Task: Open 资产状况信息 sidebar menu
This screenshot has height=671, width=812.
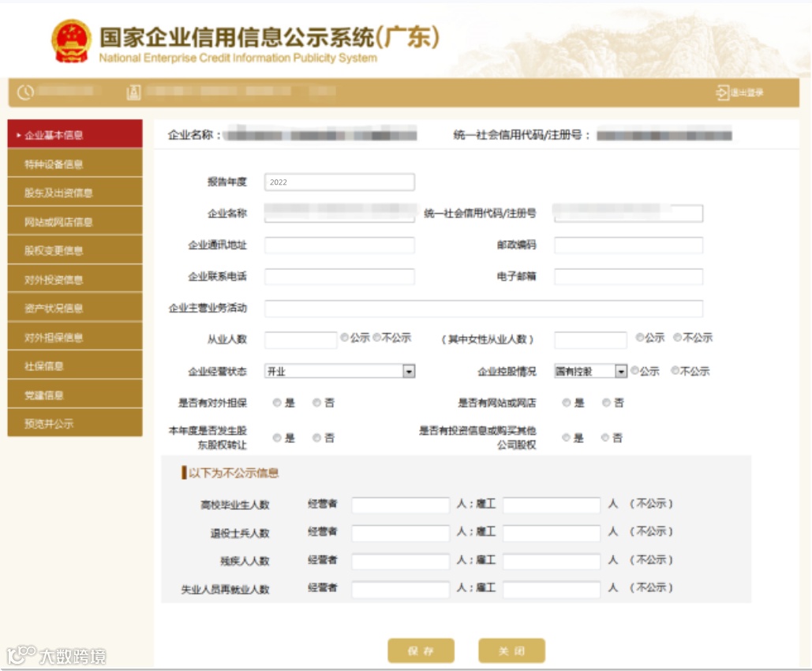Action: click(x=75, y=309)
